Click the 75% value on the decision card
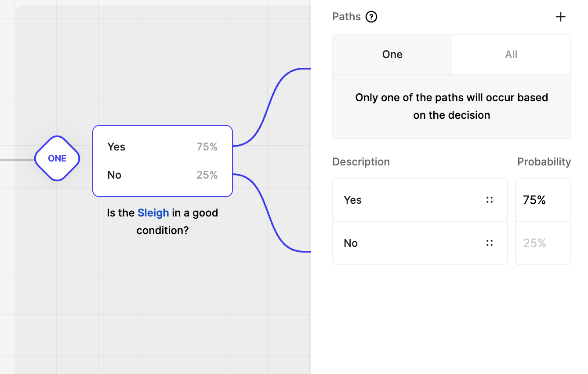 coord(207,147)
